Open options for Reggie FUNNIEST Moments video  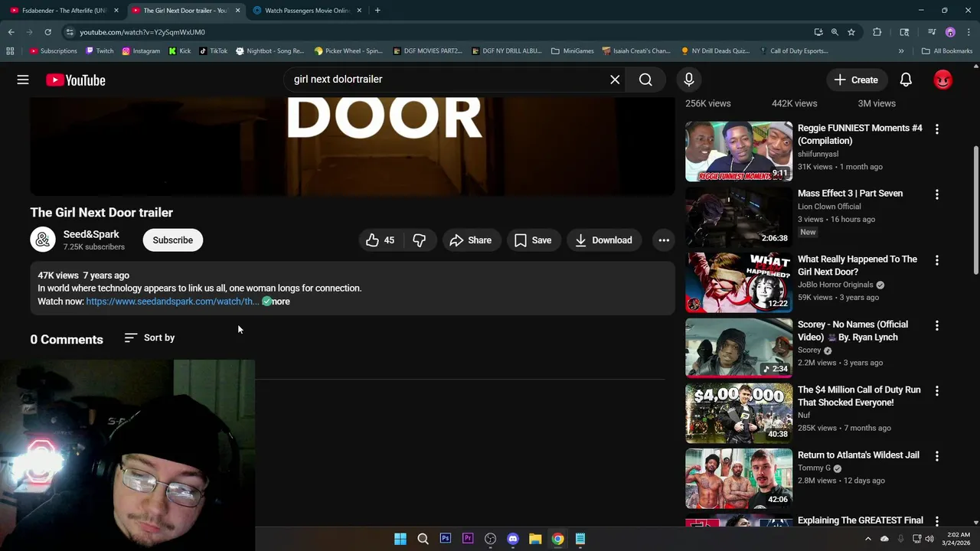coord(936,129)
